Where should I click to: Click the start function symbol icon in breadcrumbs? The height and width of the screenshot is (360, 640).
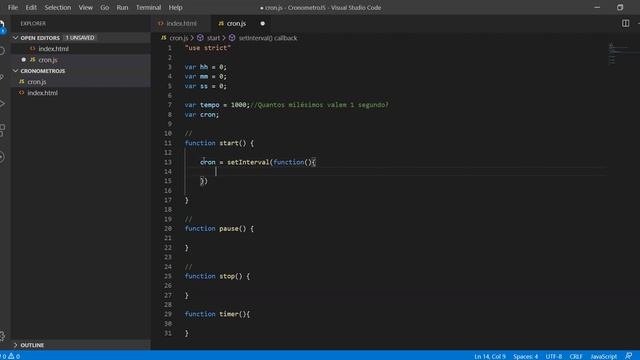tap(200, 38)
